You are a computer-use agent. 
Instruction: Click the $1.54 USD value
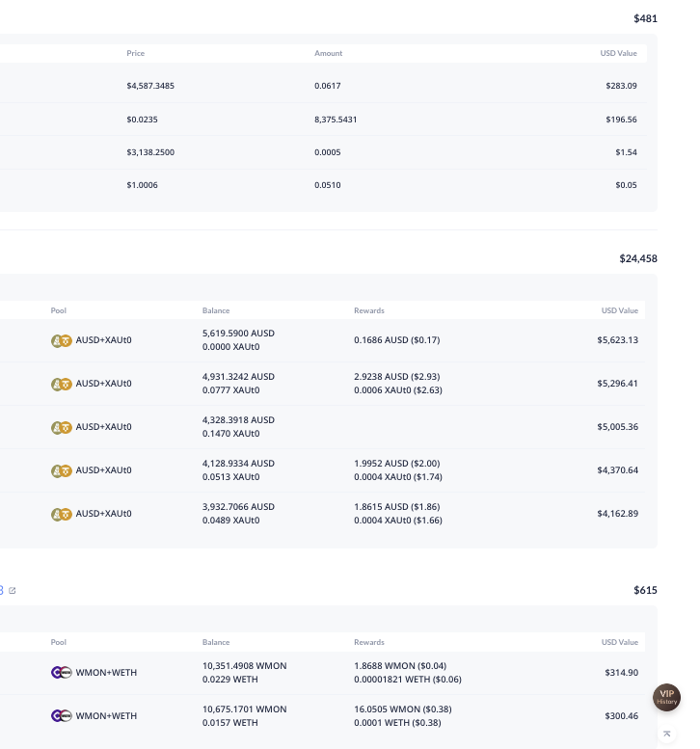[x=626, y=152]
